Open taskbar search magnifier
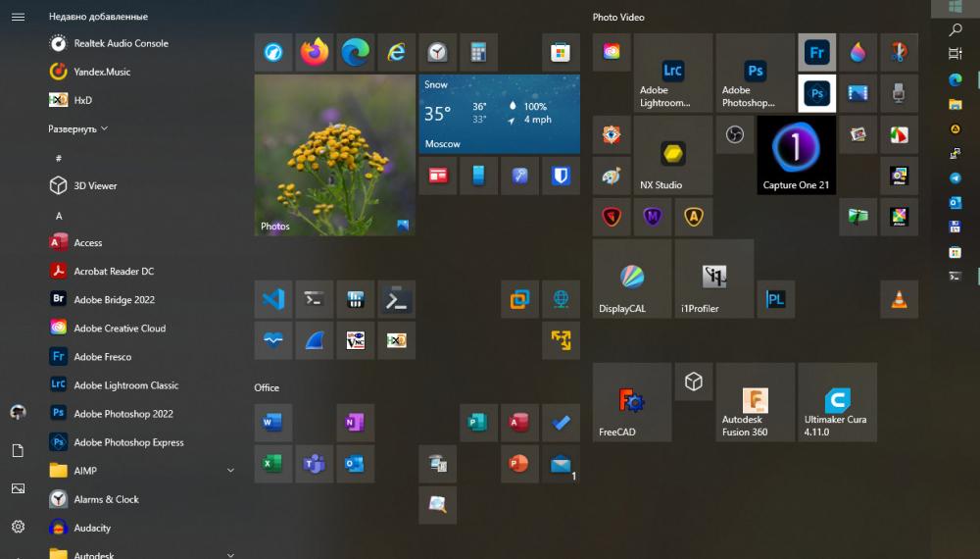Viewport: 980px width, 559px height. [x=955, y=29]
